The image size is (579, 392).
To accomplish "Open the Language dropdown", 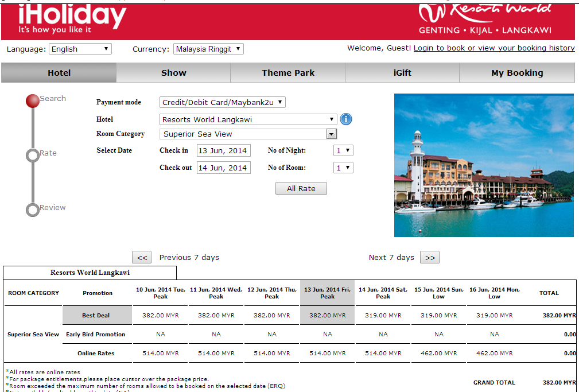I will [80, 49].
